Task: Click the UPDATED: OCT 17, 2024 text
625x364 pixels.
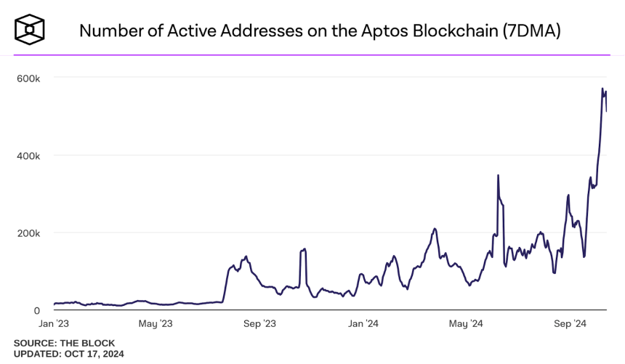Action: click(x=68, y=354)
